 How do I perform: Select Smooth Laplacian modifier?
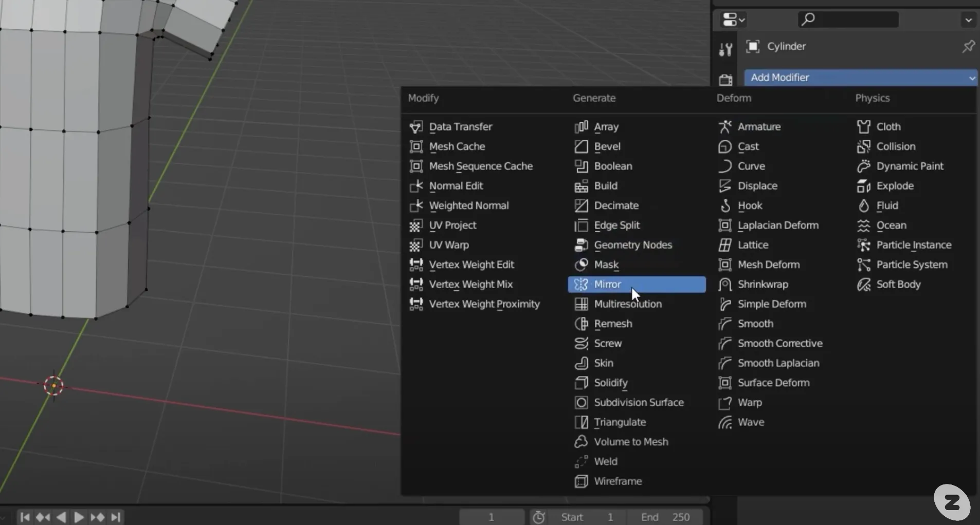point(779,363)
